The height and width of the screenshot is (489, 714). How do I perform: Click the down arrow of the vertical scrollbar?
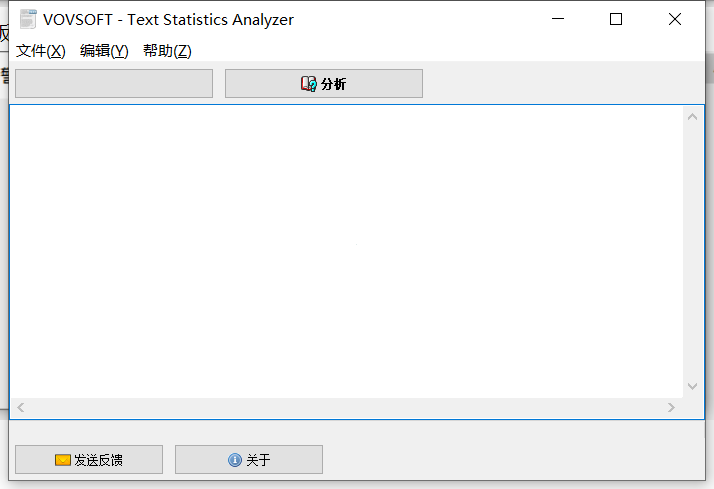click(x=693, y=386)
